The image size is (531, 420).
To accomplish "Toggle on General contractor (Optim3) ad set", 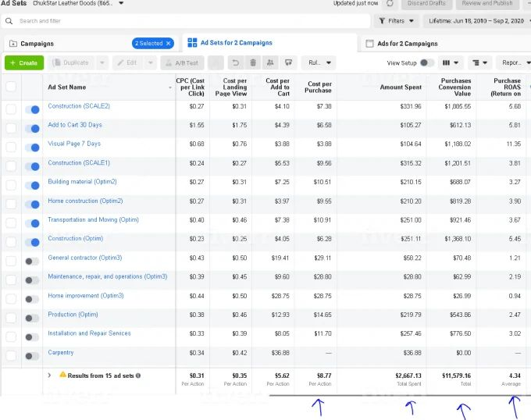I will tap(32, 262).
